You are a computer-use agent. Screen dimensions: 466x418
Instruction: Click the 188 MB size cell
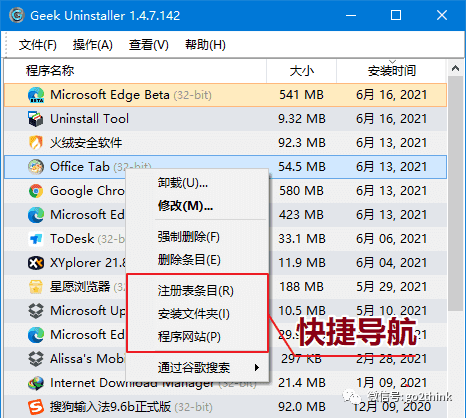point(302,287)
